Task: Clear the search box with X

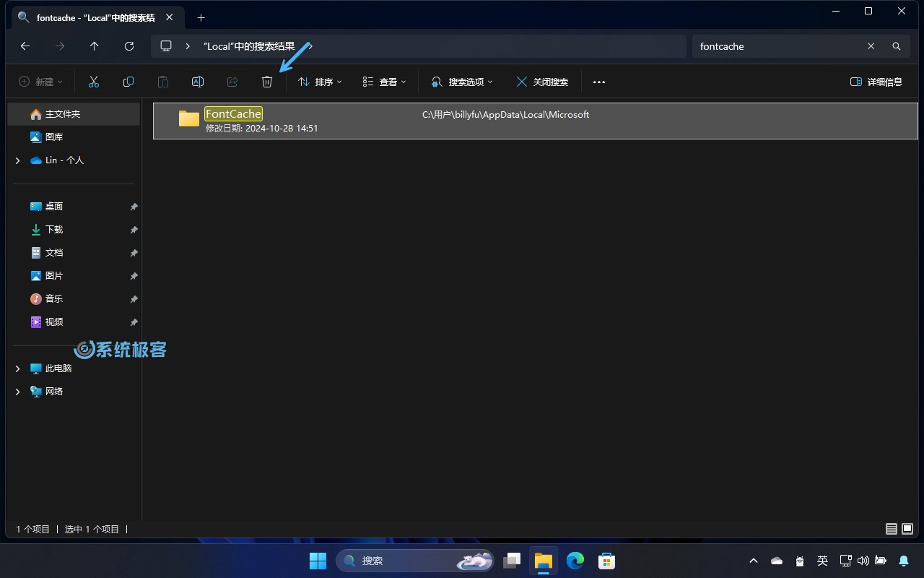Action: 871,46
